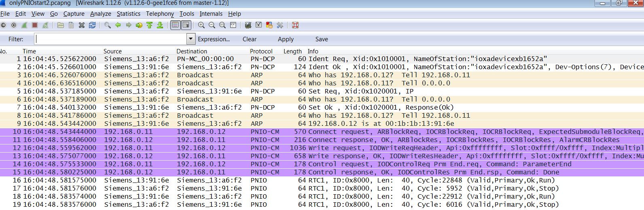Open the Help menu
This screenshot has width=644, height=210.
tap(235, 14)
